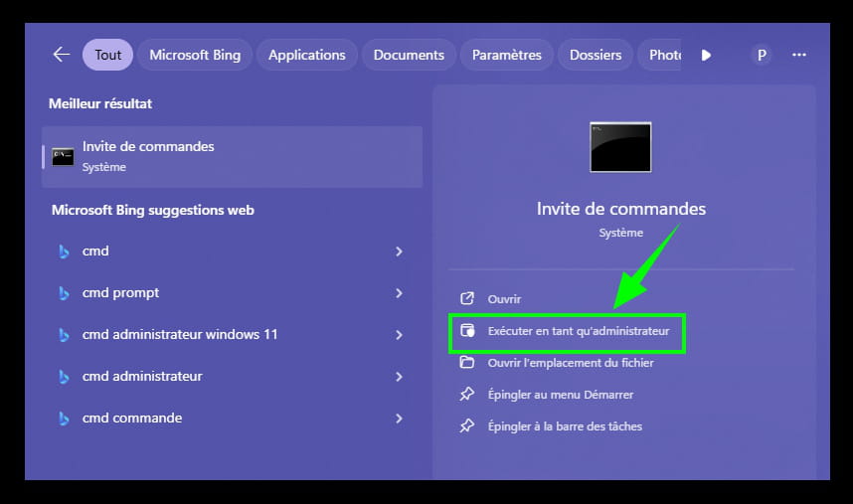
Task: Select the cmd web suggestion
Action: coord(233,252)
